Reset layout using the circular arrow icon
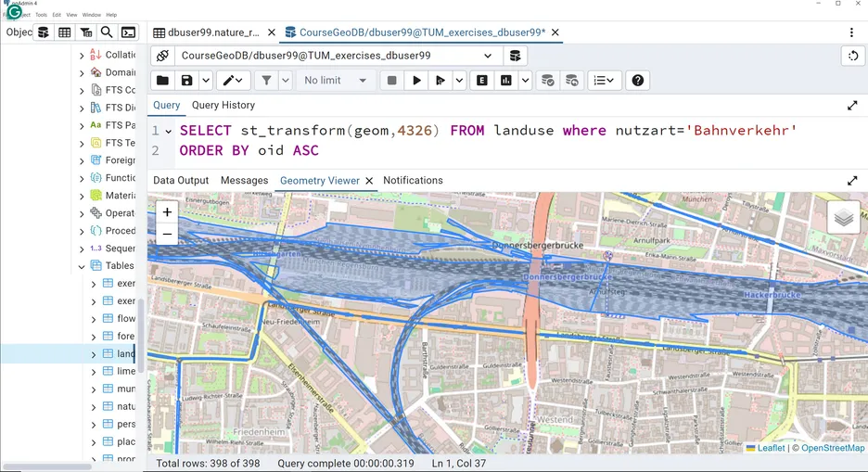The height and width of the screenshot is (472, 868). tap(853, 56)
